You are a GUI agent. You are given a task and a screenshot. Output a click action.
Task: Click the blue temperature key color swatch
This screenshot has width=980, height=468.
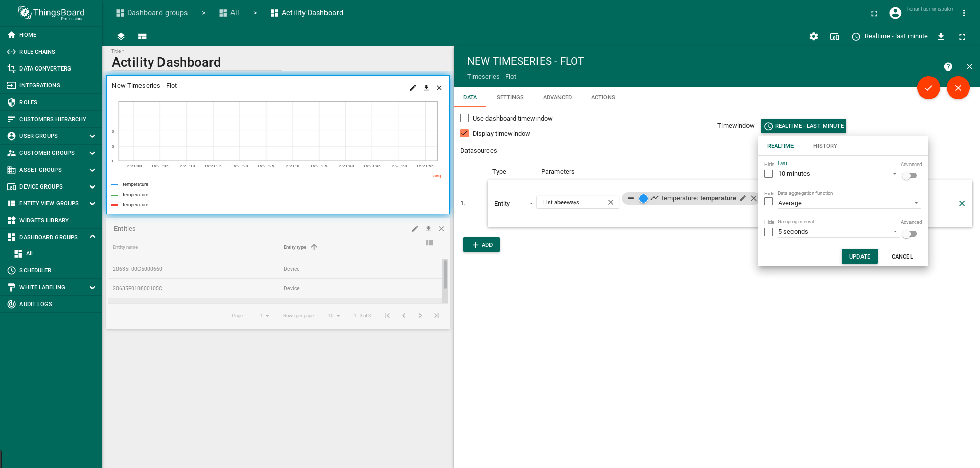[643, 198]
